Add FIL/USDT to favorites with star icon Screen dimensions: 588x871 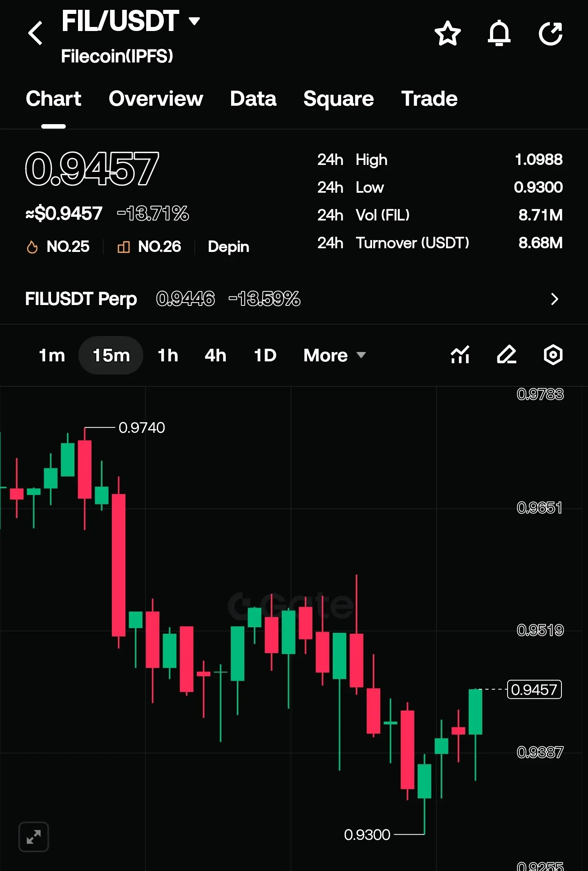(448, 33)
